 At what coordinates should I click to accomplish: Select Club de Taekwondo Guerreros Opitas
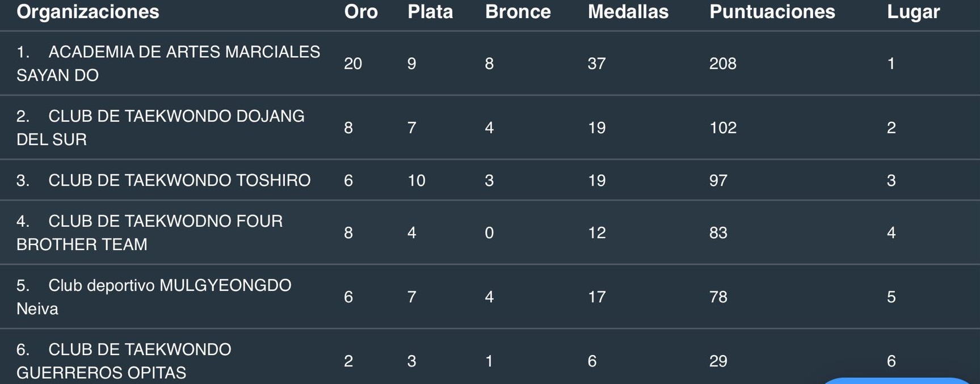[x=124, y=361]
